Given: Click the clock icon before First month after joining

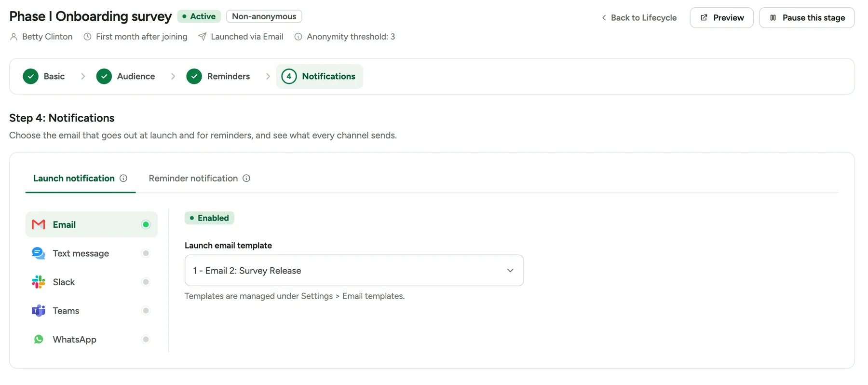Looking at the screenshot, I should pos(87,37).
